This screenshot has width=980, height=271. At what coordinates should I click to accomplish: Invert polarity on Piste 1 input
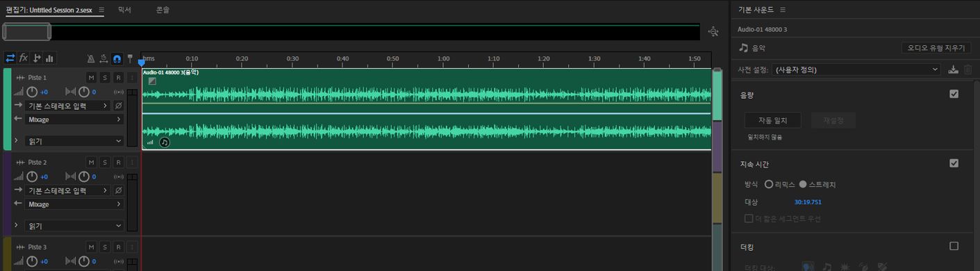(x=118, y=106)
